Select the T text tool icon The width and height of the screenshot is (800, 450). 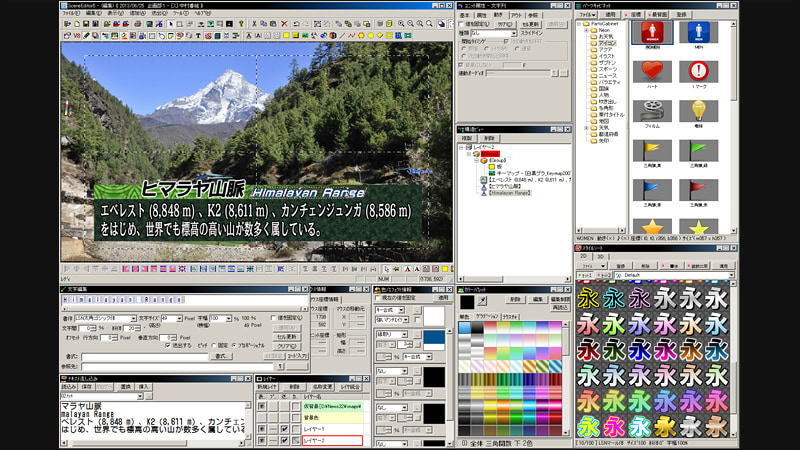pyautogui.click(x=198, y=36)
